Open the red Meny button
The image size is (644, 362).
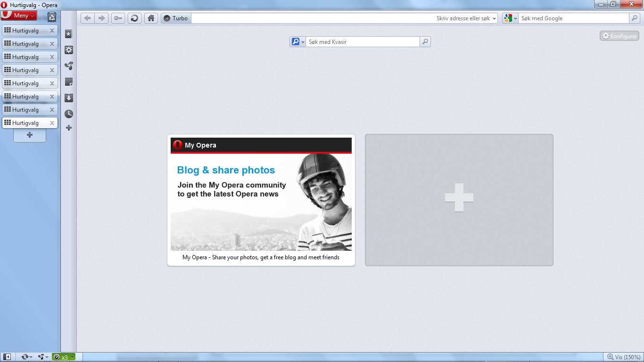point(19,16)
